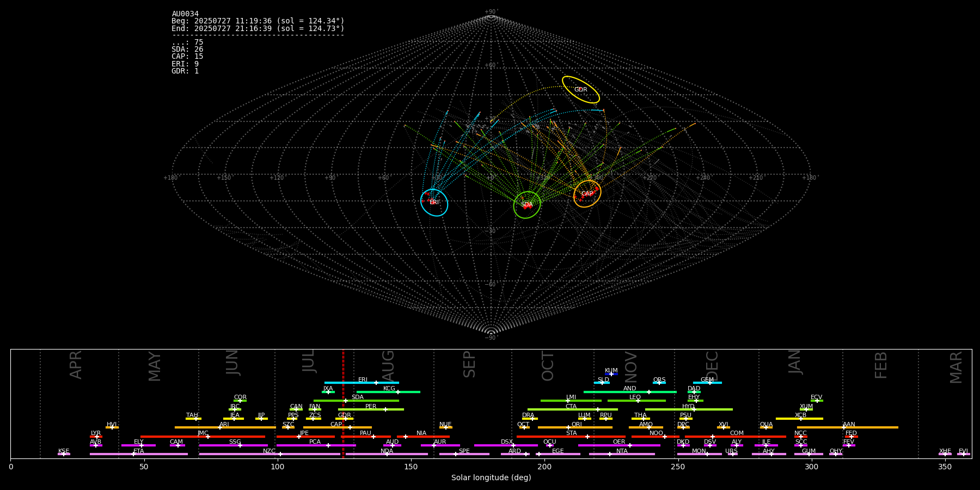The width and height of the screenshot is (980, 490).
Task: Click the −90° label at the sky map bottom
Action: point(491,338)
